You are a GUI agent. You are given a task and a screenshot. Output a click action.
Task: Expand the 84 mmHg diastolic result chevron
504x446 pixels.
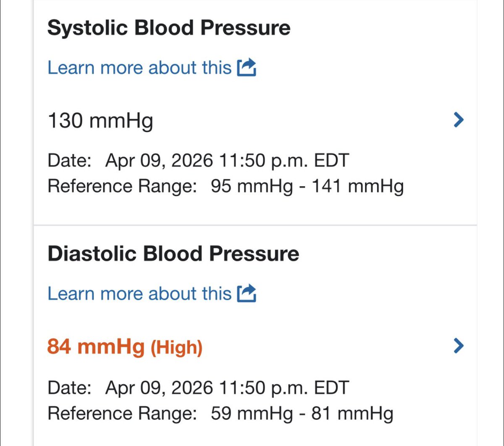click(459, 346)
